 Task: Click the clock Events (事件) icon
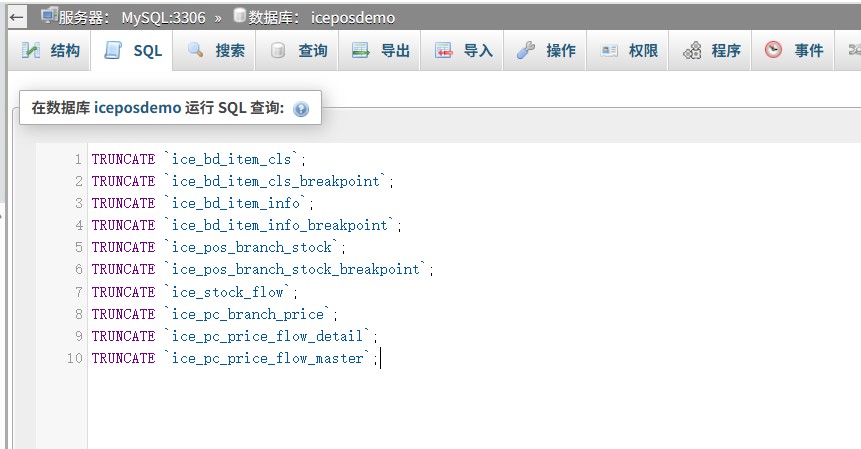click(x=773, y=50)
